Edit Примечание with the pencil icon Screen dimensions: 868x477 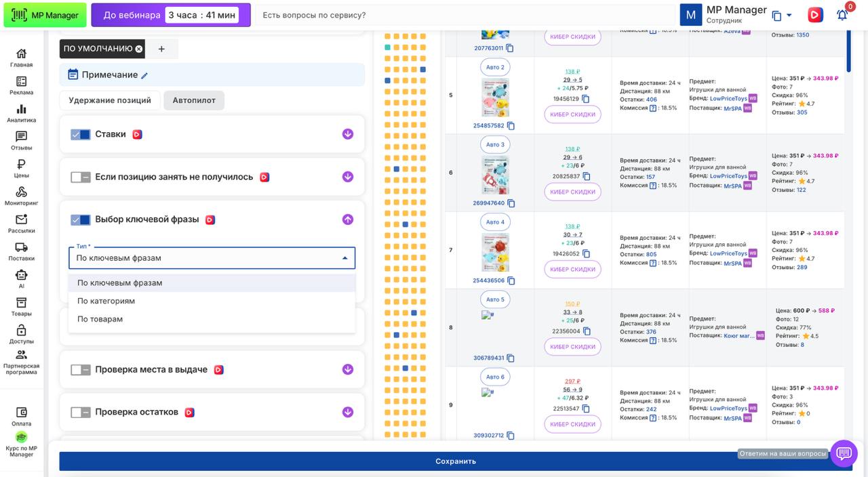(144, 75)
